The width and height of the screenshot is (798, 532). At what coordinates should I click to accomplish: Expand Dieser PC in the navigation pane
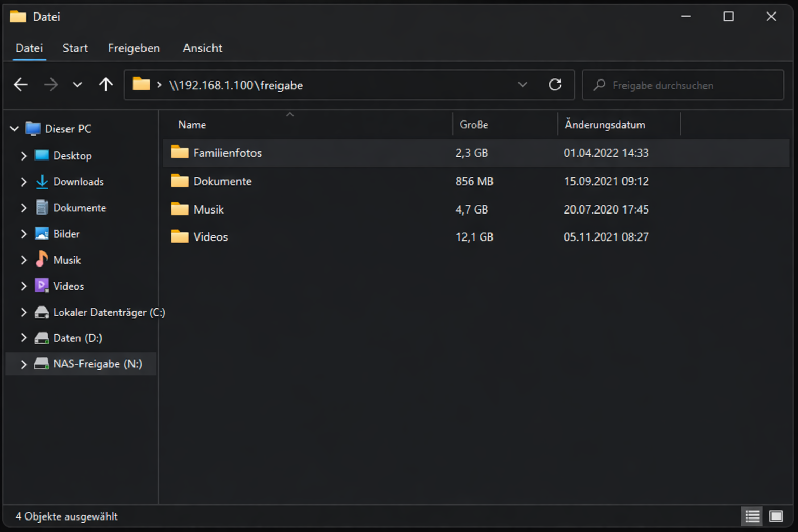coord(14,128)
